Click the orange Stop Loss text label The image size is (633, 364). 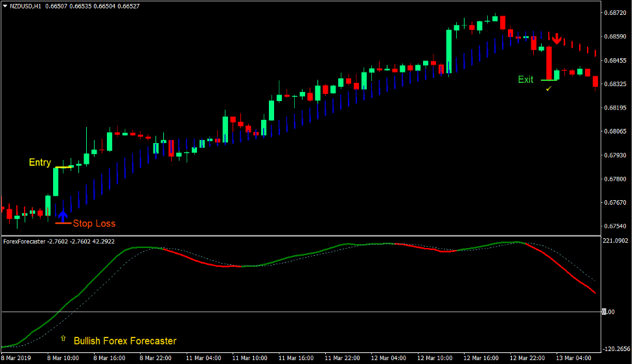[94, 223]
